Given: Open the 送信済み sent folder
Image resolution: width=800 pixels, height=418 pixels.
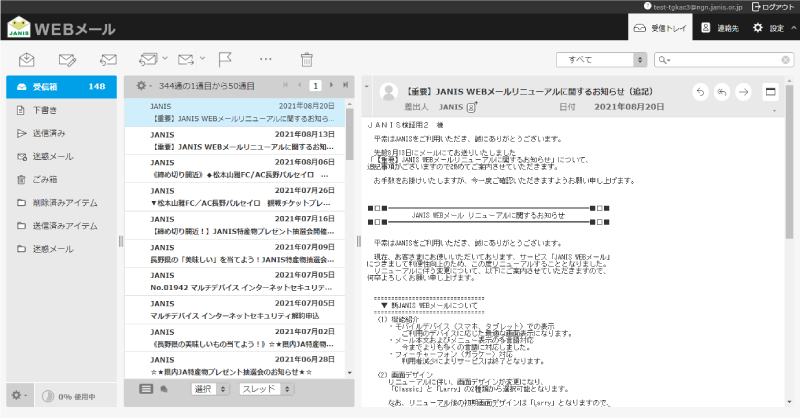Looking at the screenshot, I should 61,133.
